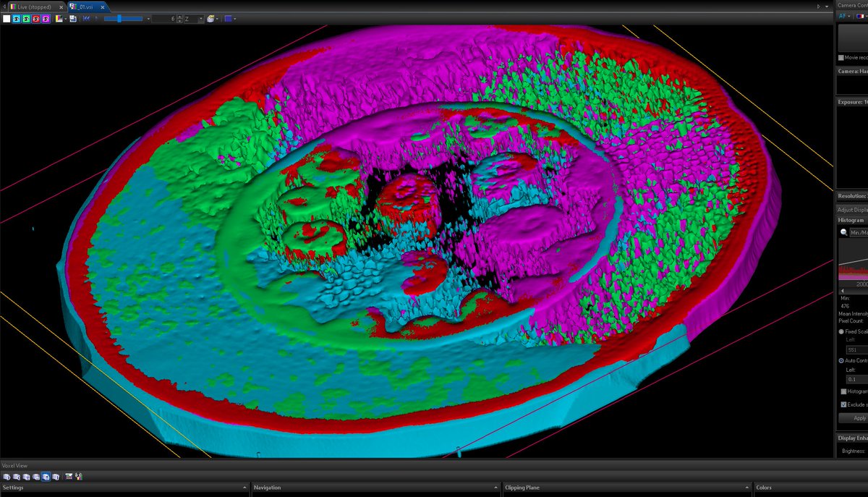868x497 pixels.
Task: Click the Z index number field showing 6
Action: tap(164, 19)
